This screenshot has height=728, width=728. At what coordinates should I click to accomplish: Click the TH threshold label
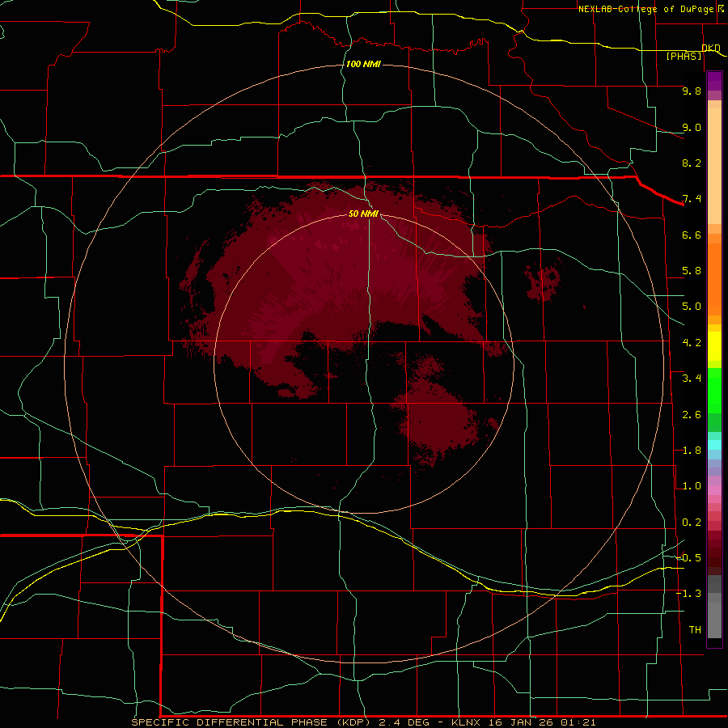coord(695,630)
